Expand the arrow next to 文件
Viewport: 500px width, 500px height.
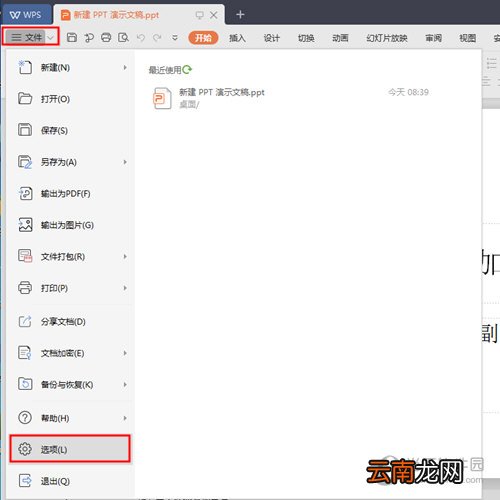click(50, 37)
